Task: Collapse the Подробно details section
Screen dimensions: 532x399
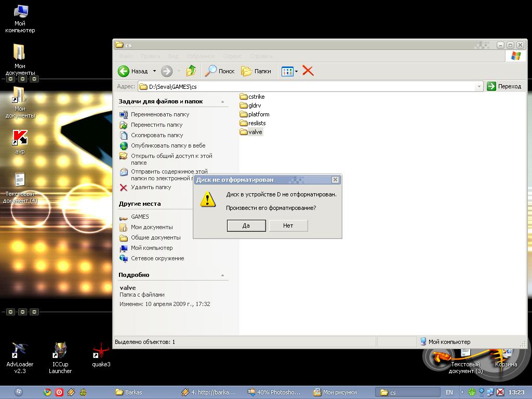Action: (223, 275)
